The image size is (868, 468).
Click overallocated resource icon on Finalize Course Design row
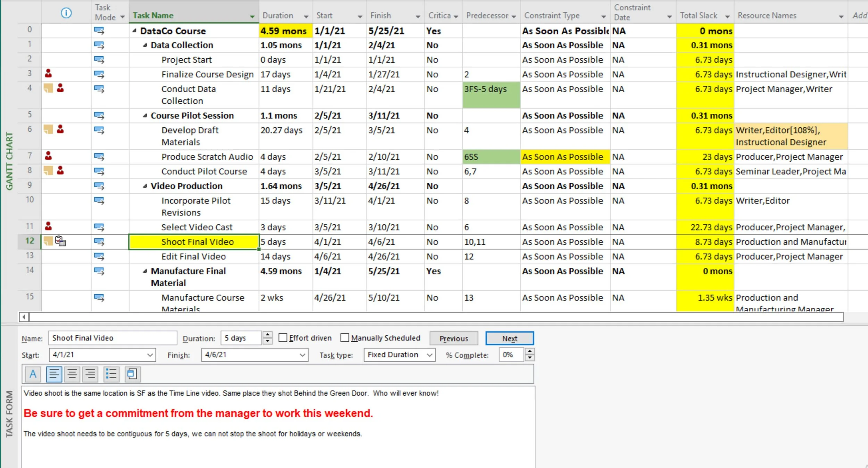(x=48, y=74)
